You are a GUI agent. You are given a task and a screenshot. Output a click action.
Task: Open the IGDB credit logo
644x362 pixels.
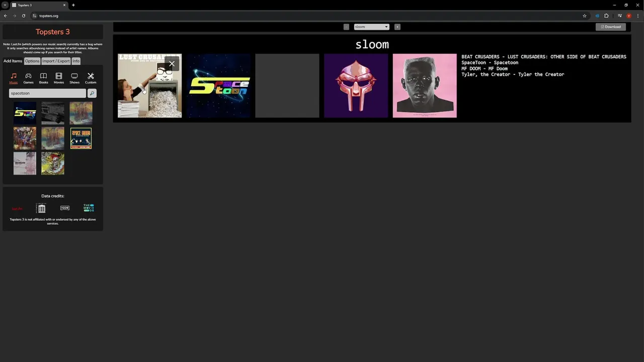coord(65,208)
